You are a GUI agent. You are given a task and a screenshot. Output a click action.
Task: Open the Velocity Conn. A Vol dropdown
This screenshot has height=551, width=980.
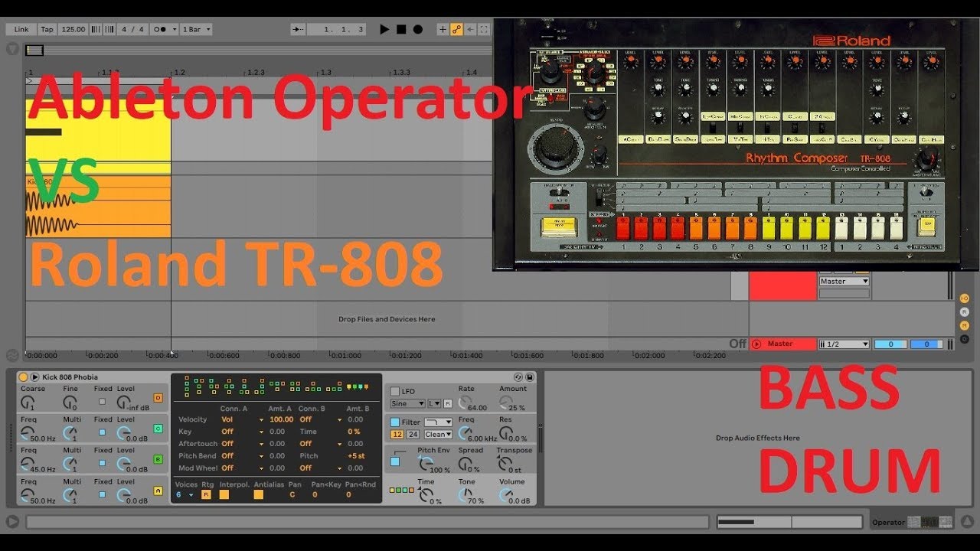point(242,419)
